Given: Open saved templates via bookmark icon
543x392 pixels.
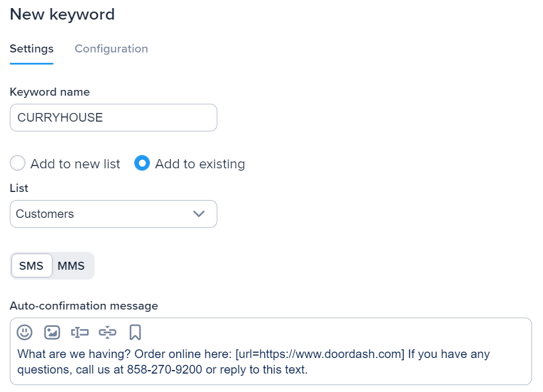Looking at the screenshot, I should [x=135, y=332].
